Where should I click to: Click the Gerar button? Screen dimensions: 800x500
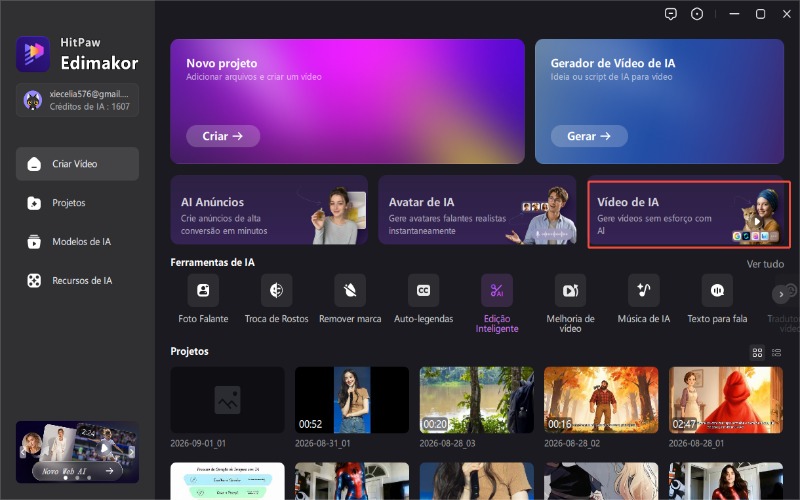(589, 136)
